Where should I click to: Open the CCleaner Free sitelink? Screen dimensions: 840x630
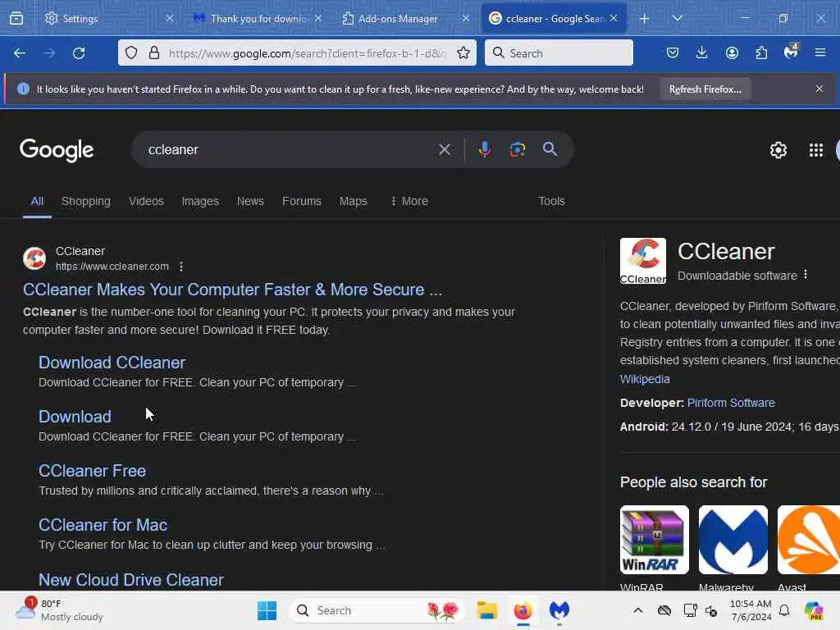point(92,471)
